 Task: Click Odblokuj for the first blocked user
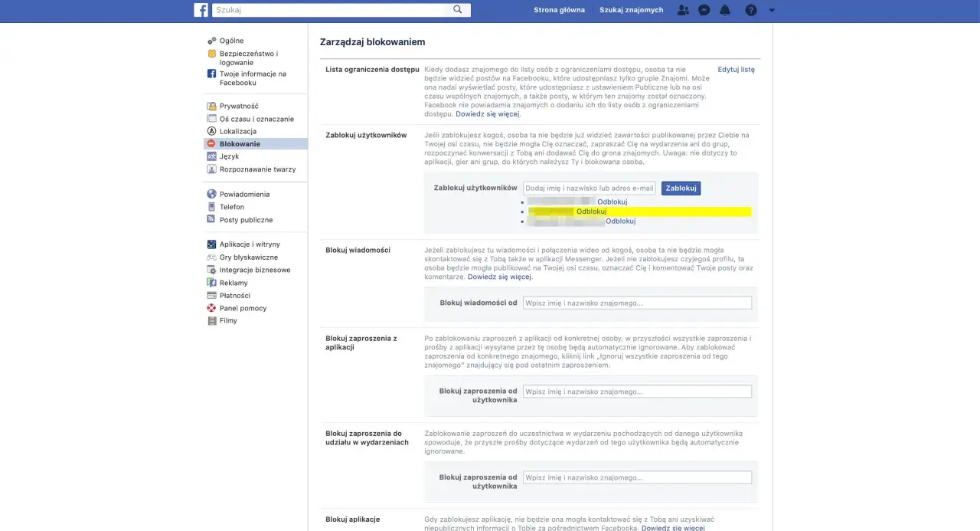coord(612,202)
